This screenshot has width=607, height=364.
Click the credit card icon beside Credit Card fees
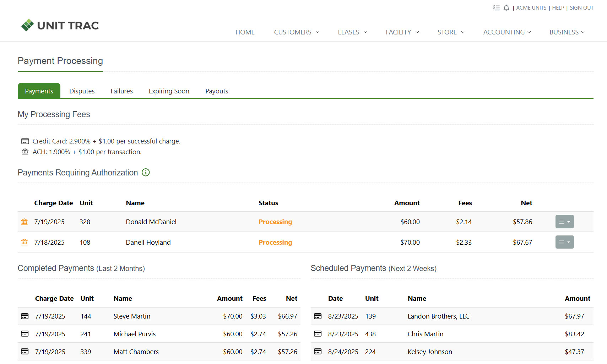tap(25, 141)
